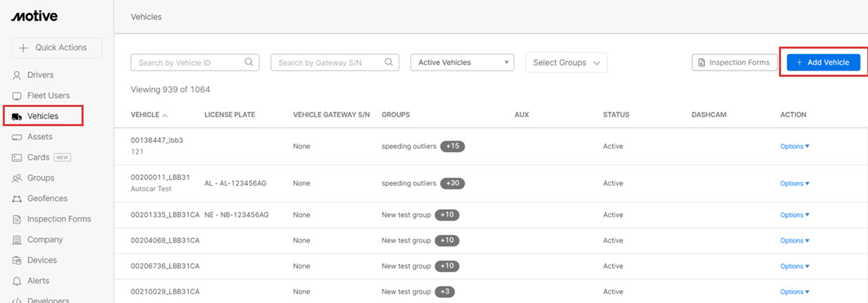Click the Autocar Test subtitle text
Viewport: 868px width, 303px height.
click(151, 189)
